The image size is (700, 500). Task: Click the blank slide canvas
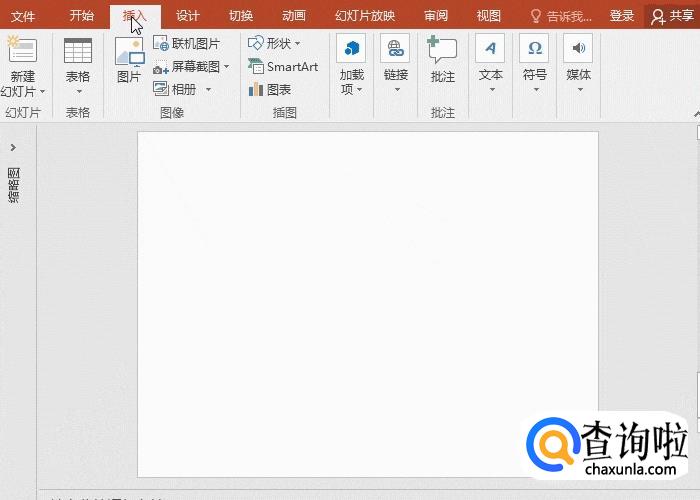pos(368,304)
